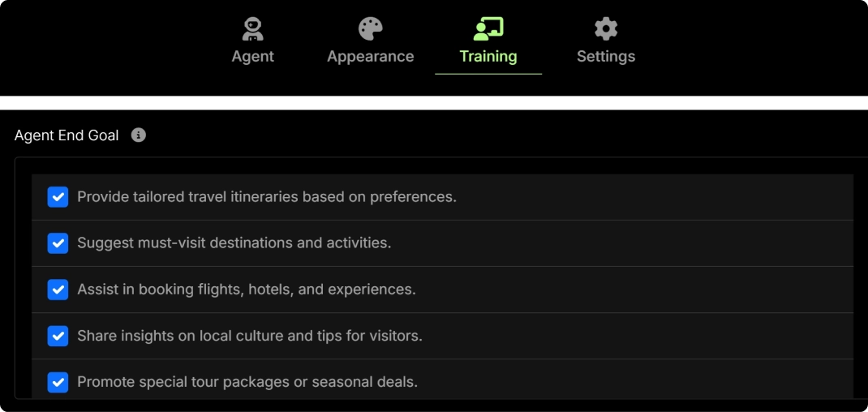Uncheck the local culture insights checkbox
This screenshot has height=412, width=868.
[x=58, y=336]
